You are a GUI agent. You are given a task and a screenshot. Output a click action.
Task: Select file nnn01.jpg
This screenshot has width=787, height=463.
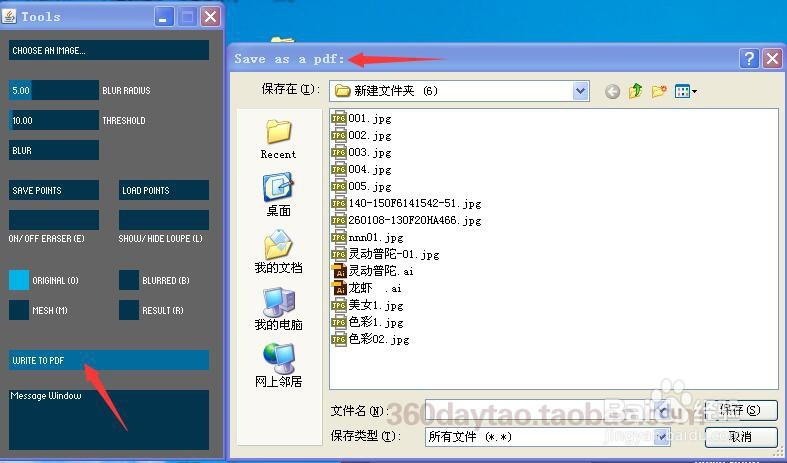367,238
